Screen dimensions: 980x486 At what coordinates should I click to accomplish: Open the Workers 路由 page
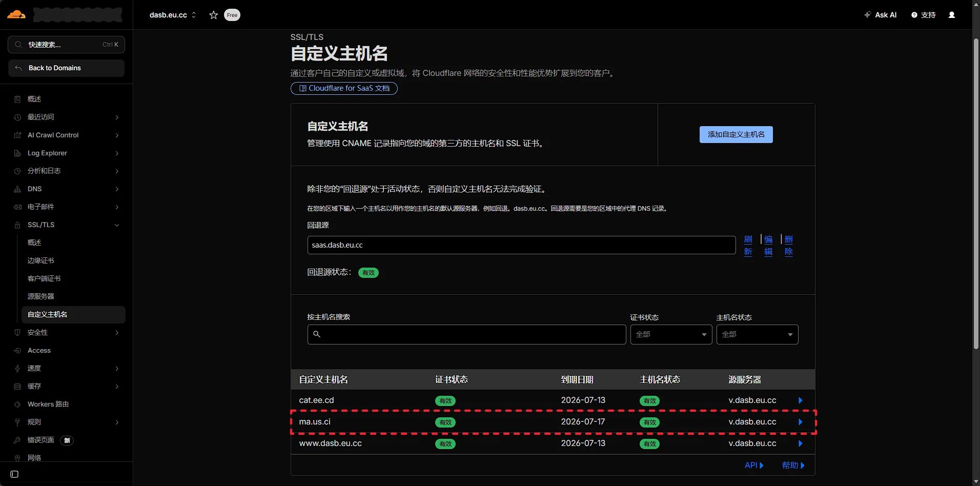coord(48,404)
